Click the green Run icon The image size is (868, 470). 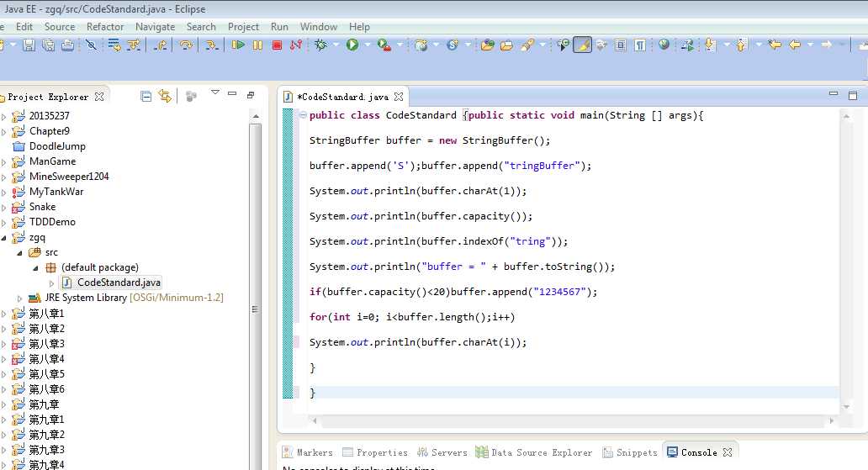352,45
